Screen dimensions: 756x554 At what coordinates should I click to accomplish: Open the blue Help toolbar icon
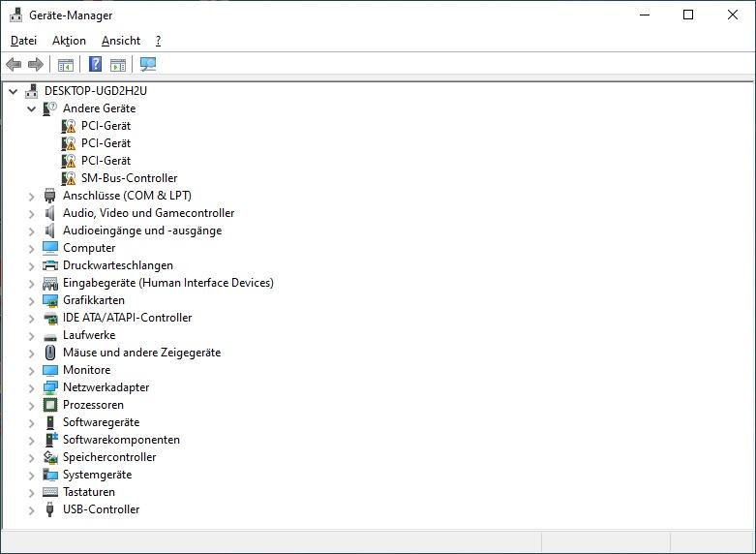(96, 64)
